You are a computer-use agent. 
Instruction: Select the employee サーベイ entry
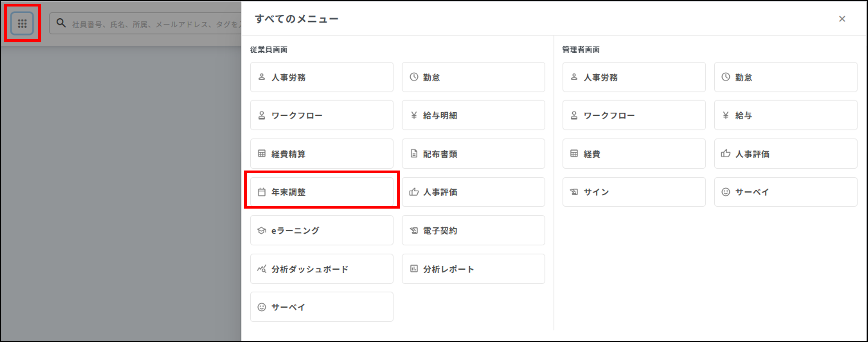coord(321,307)
